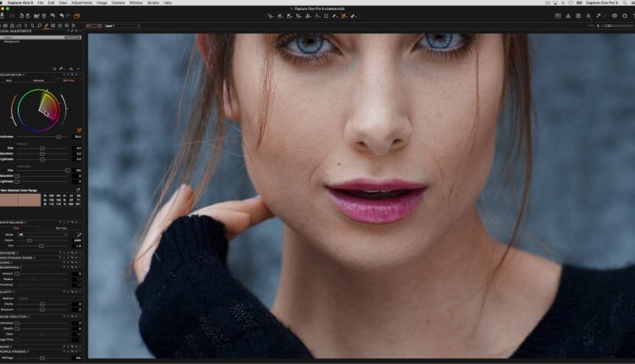The height and width of the screenshot is (364, 635).
Task: Select the first pointer cursor tool
Action: pyautogui.click(x=271, y=16)
